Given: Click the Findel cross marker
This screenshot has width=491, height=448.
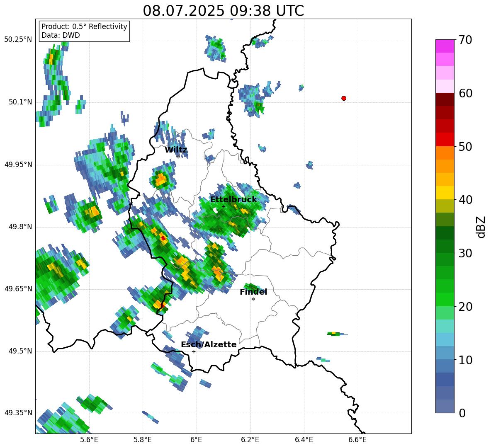Looking at the screenshot, I should tap(253, 299).
